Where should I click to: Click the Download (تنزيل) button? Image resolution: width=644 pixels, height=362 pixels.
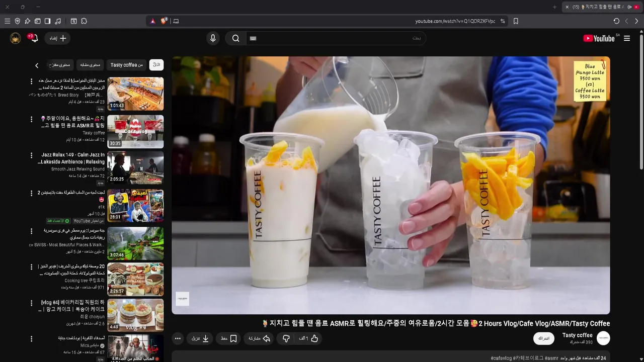(x=200, y=338)
